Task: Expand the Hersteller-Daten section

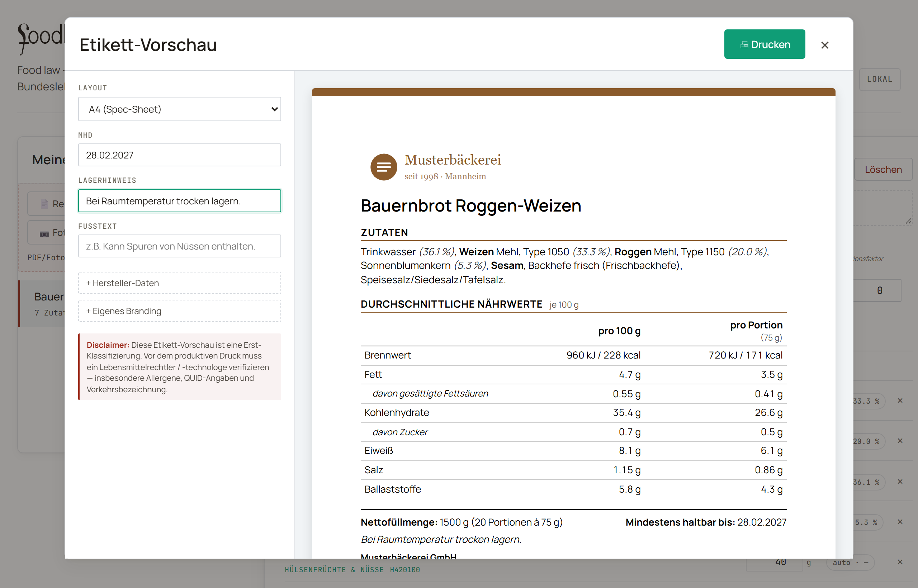Action: coord(179,283)
